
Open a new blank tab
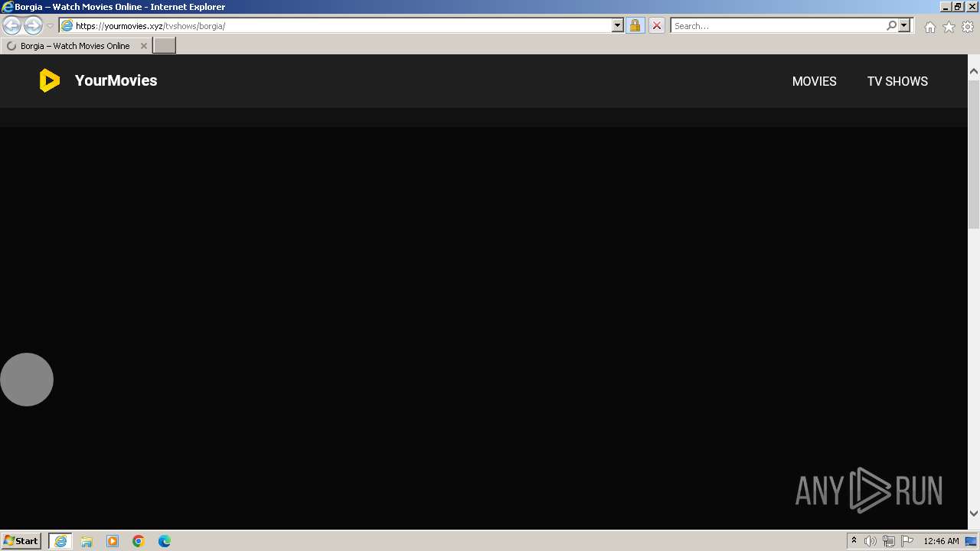point(165,46)
